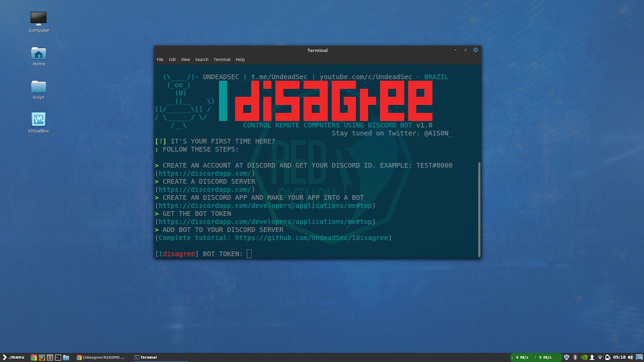Minimize the Terminal window

click(455, 50)
